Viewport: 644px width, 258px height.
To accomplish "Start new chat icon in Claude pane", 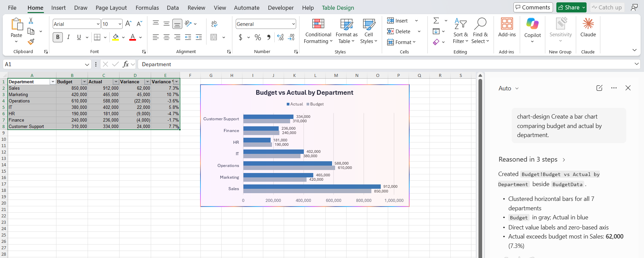I will click(x=599, y=88).
